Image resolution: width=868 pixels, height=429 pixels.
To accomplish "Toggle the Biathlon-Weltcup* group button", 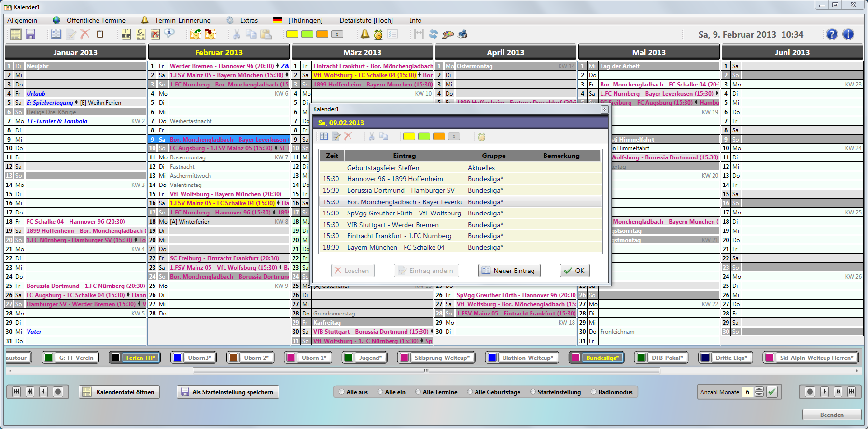I will coord(522,357).
